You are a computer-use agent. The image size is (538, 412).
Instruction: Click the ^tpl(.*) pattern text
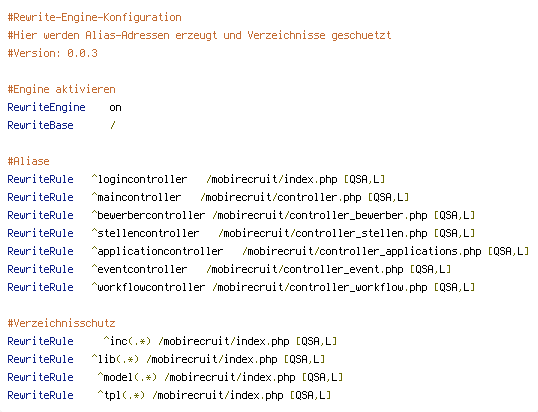coord(121,395)
